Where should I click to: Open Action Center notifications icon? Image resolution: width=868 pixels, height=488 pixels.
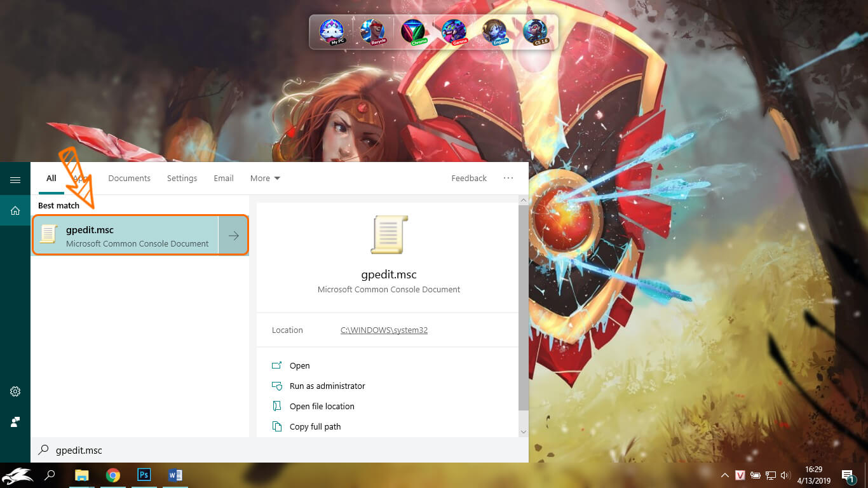coord(848,475)
